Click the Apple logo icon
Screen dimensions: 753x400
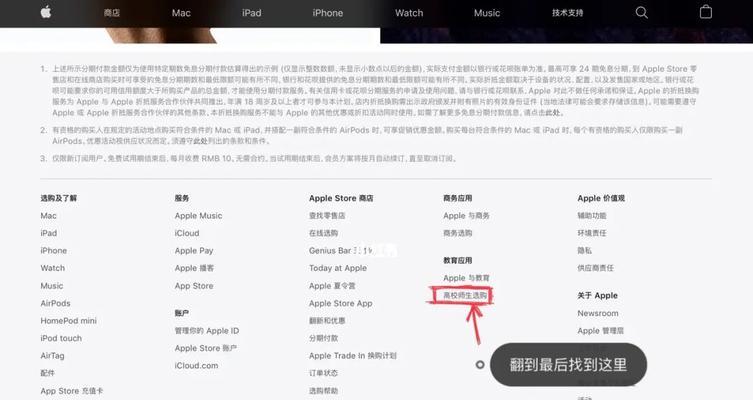click(x=46, y=12)
